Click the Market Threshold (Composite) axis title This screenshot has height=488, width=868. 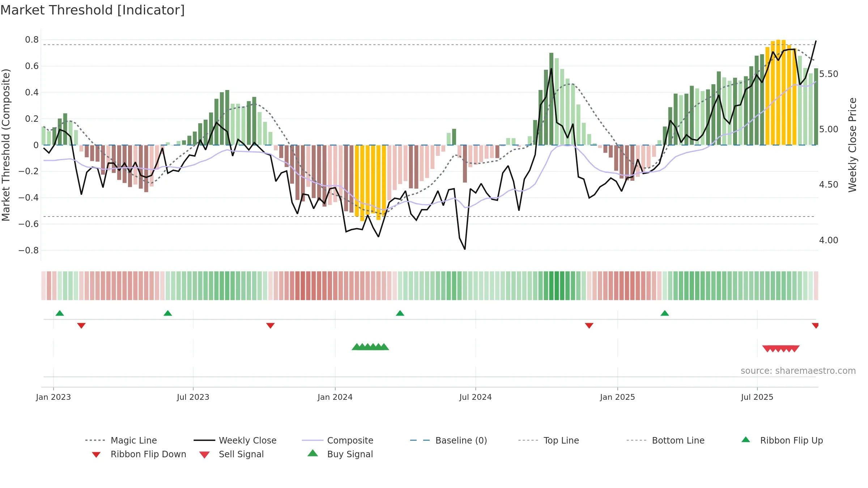tap(6, 145)
